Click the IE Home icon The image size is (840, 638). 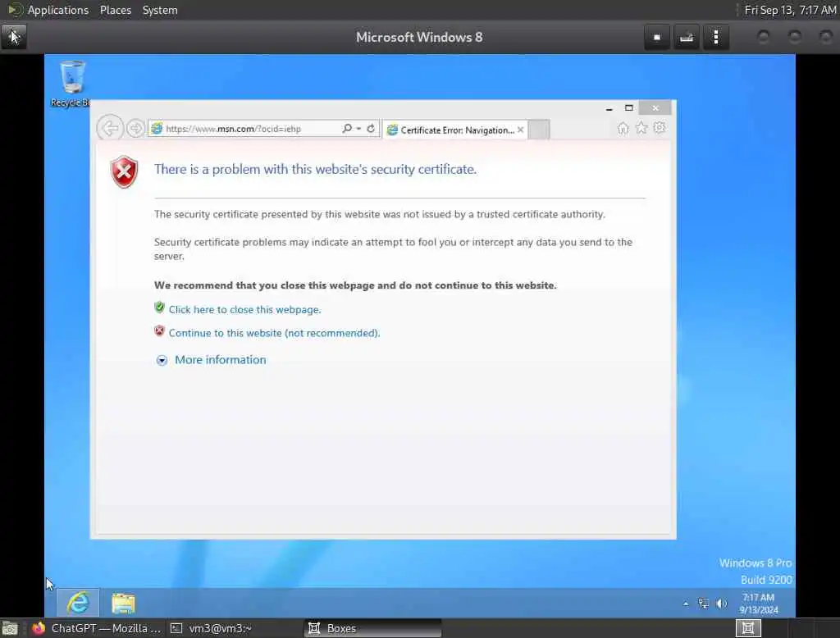[623, 128]
